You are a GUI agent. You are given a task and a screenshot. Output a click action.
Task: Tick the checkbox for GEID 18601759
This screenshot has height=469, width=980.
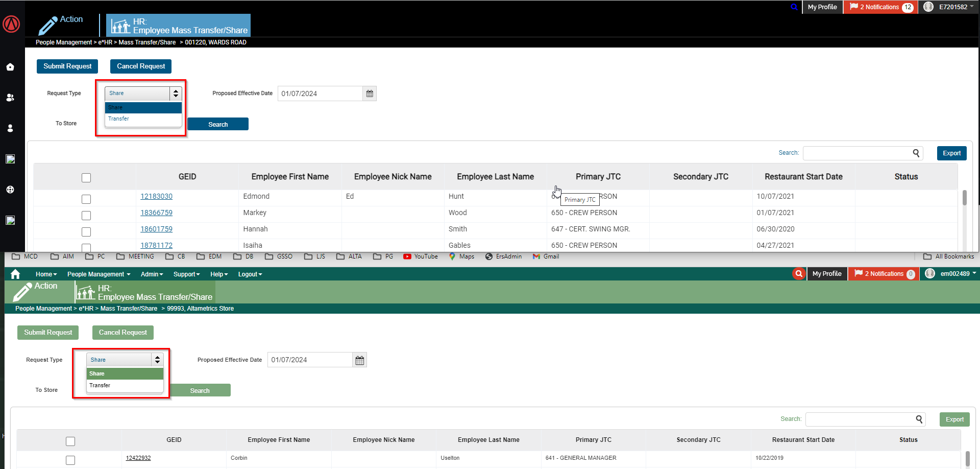(x=86, y=232)
